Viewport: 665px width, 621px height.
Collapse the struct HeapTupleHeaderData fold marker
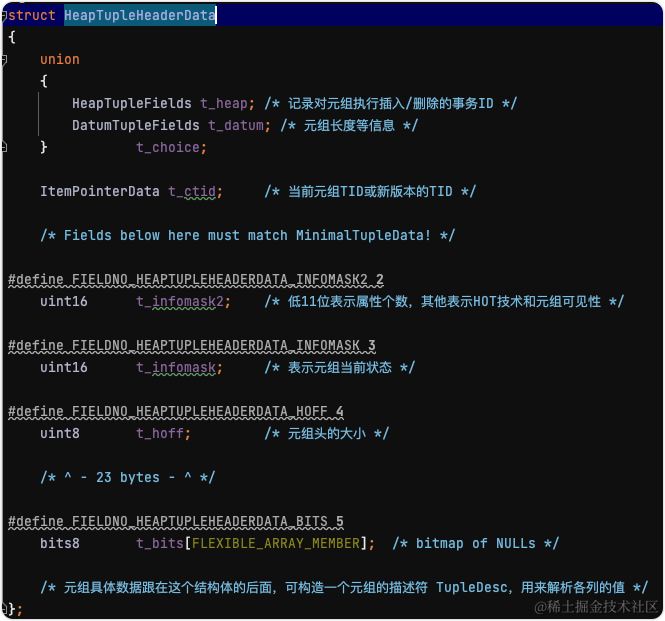coord(4,16)
